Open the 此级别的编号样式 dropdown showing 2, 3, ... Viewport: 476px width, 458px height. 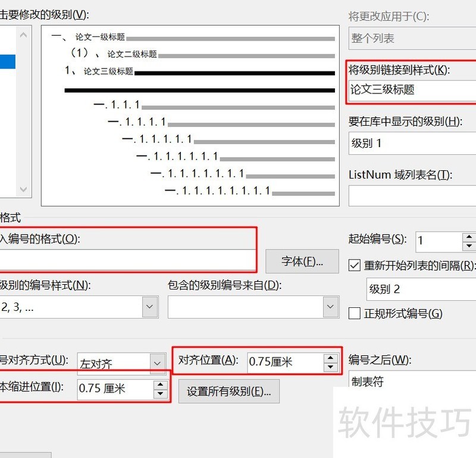click(x=148, y=306)
